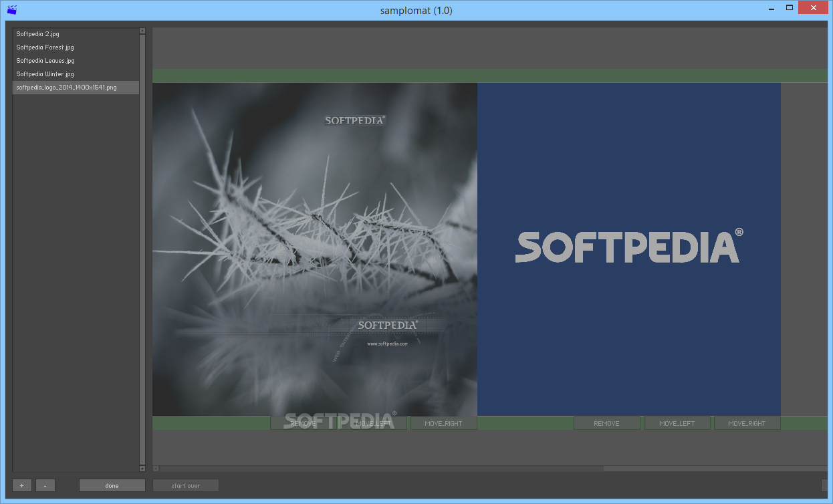Image resolution: width=833 pixels, height=504 pixels.
Task: Click the minus button to remove file
Action: [45, 485]
